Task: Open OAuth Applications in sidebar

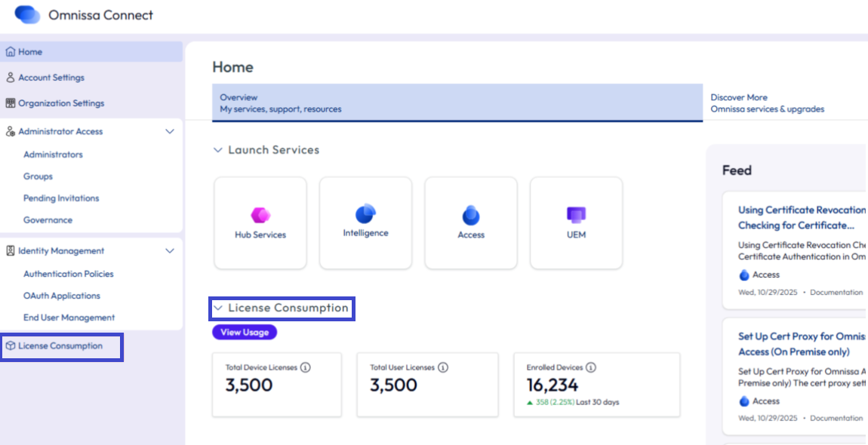Action: [x=61, y=296]
